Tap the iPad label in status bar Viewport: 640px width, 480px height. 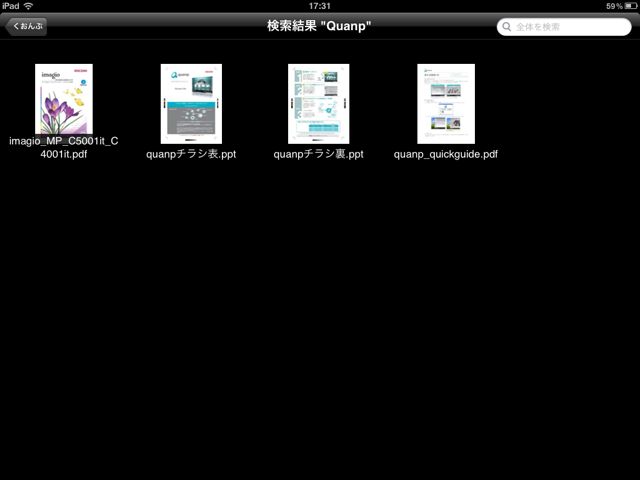tap(11, 6)
